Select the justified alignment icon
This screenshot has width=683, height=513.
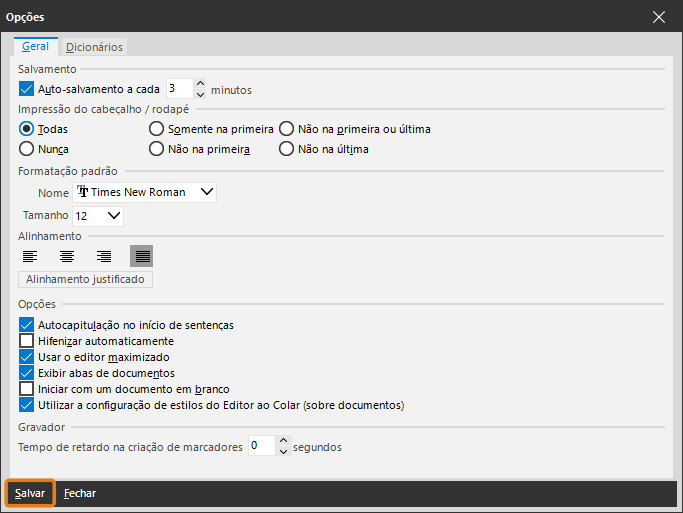point(141,256)
